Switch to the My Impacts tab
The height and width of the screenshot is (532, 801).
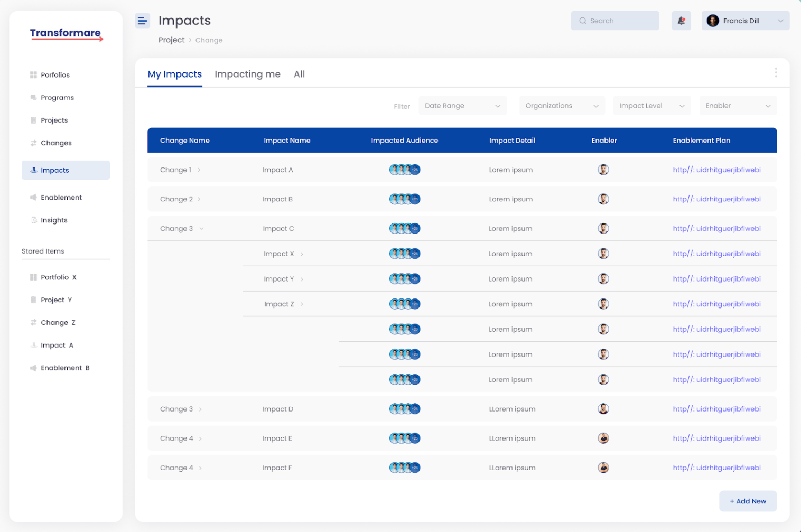tap(175, 74)
